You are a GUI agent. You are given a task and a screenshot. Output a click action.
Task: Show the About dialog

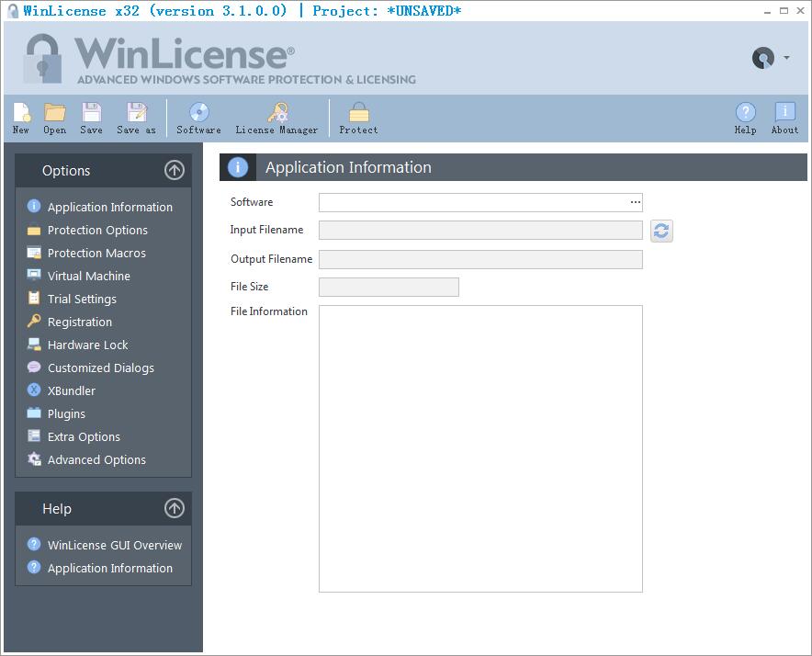[784, 119]
